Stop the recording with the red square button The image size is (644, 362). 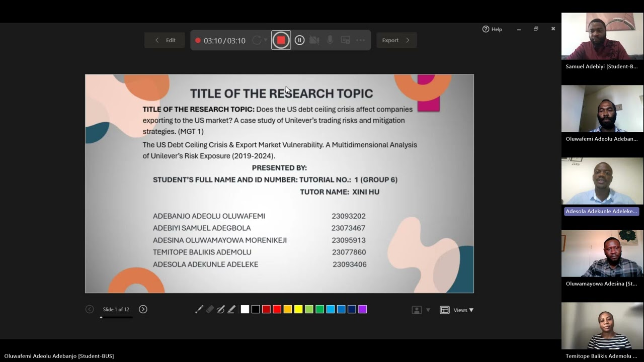281,40
